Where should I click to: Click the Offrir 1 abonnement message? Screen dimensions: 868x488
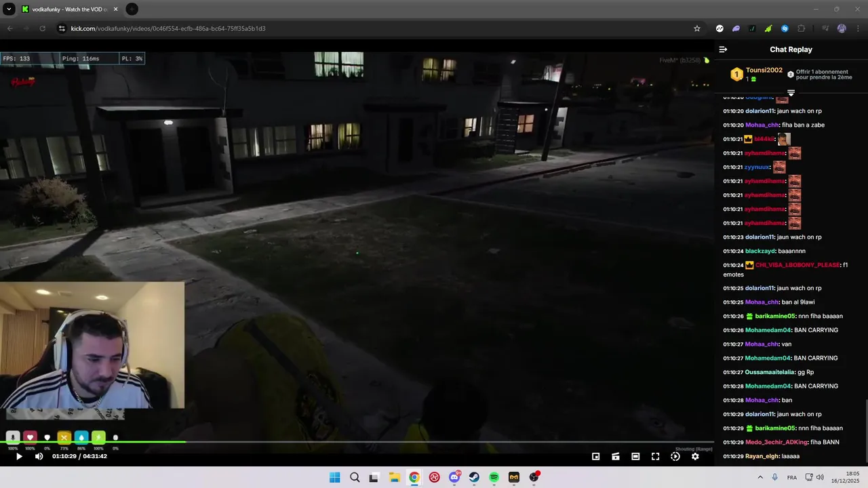[824, 75]
